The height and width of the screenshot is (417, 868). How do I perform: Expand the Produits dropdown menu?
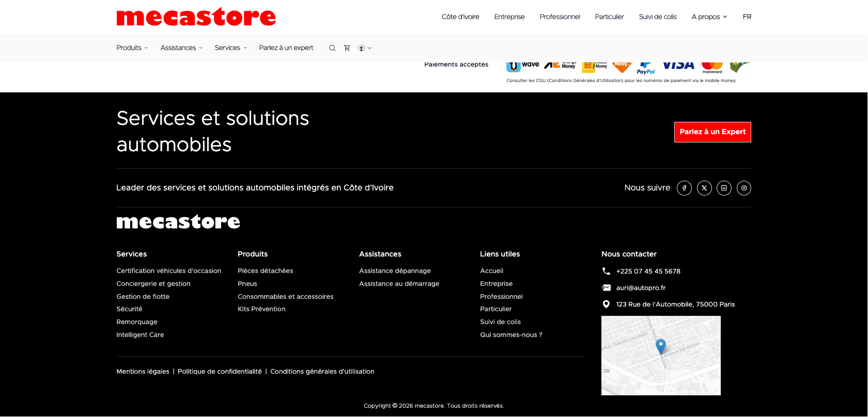[132, 48]
